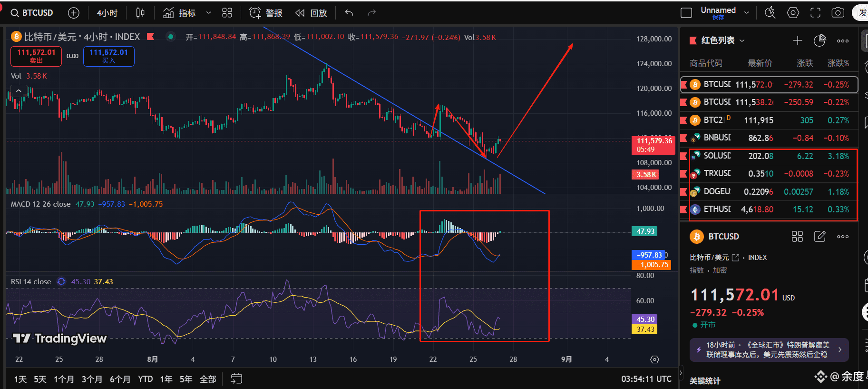Select the TRXUSD watchlist row
This screenshot has height=389, width=868.
pos(769,174)
